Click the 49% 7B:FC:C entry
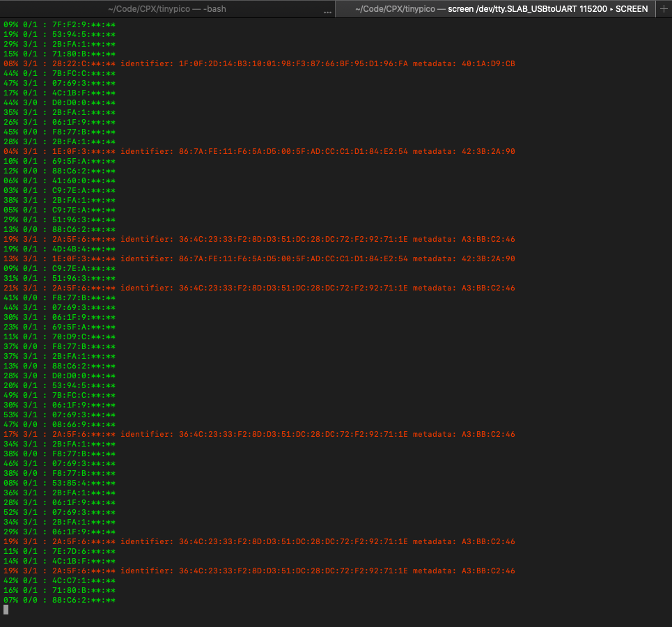Viewport: 672px width, 627px height. (60, 395)
